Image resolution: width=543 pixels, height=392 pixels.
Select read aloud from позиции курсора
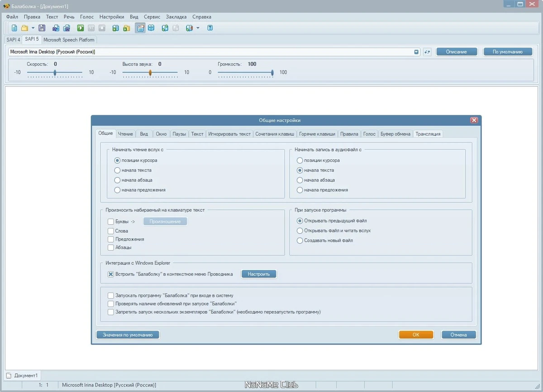click(x=136, y=160)
